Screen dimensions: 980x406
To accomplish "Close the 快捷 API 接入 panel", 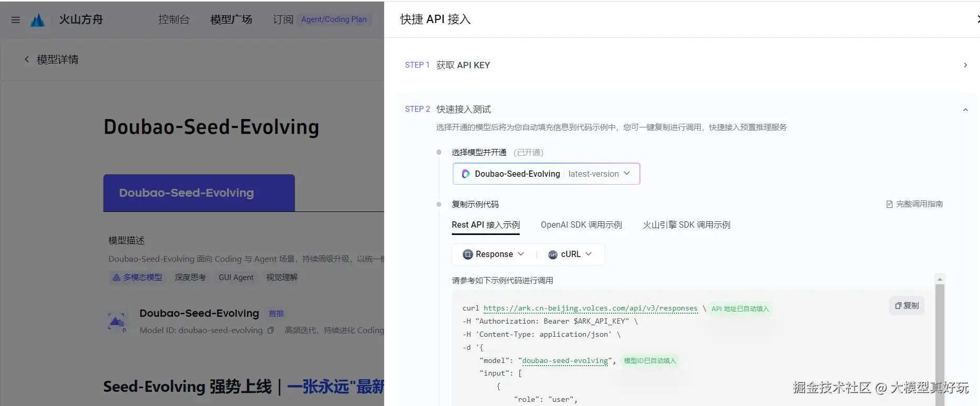I will 977,19.
